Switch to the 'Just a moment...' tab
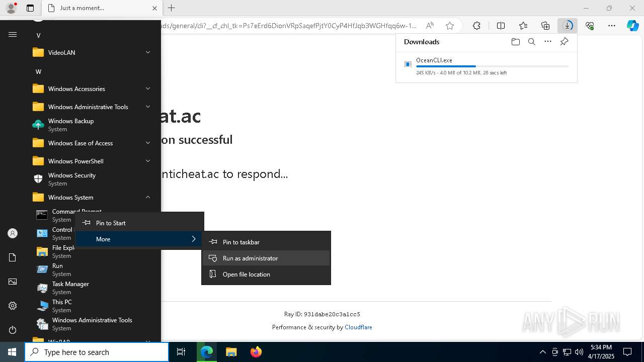The image size is (644, 362). 102,8
